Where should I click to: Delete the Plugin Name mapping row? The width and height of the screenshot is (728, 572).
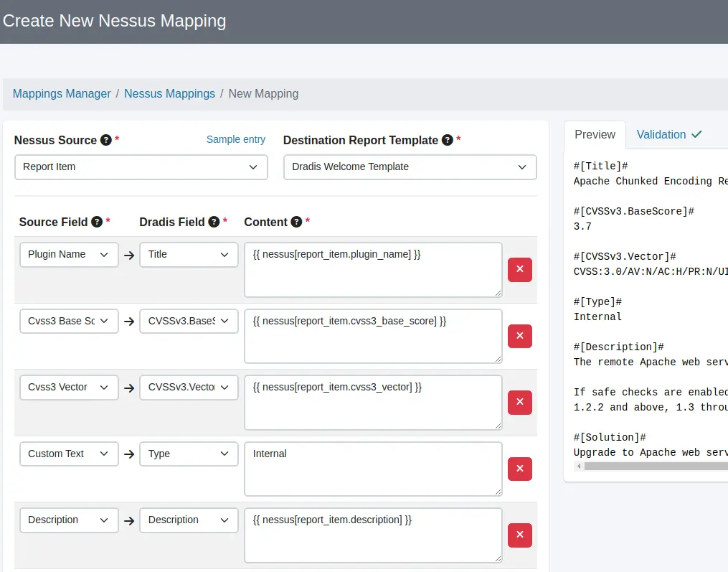[519, 270]
